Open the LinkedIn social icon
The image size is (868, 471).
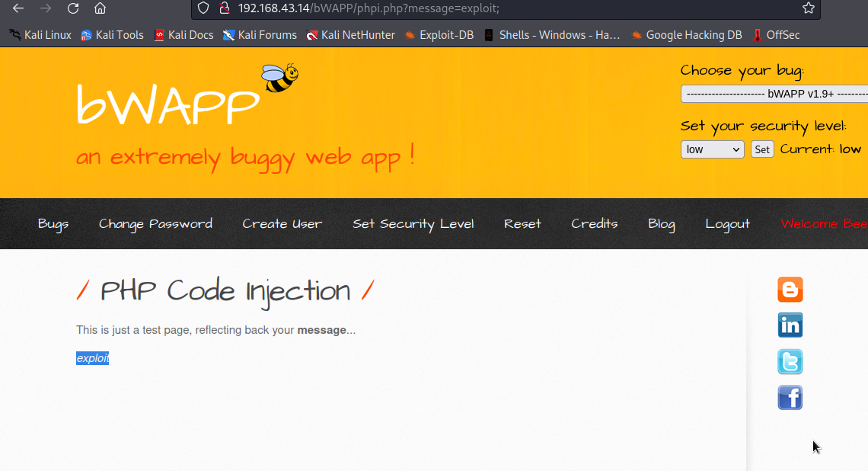pos(790,325)
